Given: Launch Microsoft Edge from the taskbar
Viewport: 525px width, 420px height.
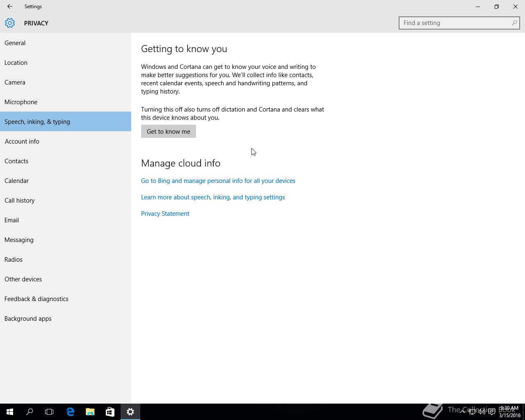Looking at the screenshot, I should 70,412.
